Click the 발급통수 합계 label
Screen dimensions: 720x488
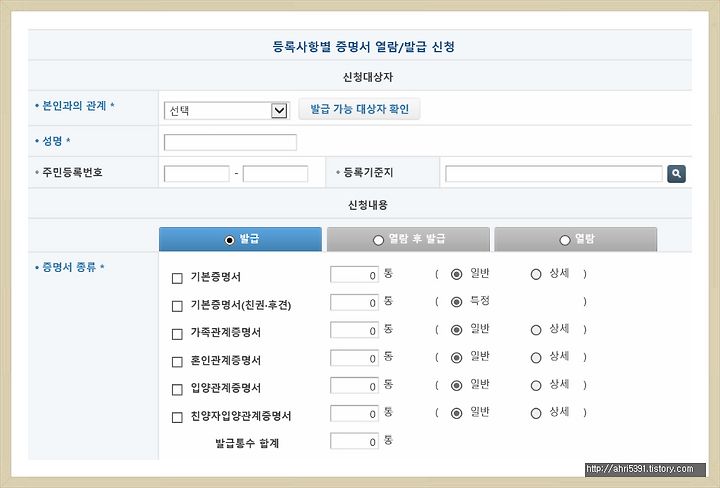pyautogui.click(x=247, y=443)
